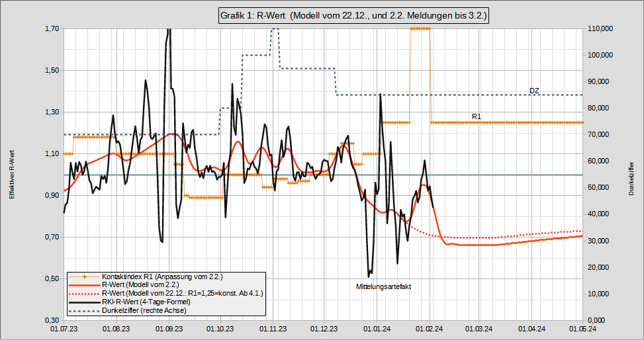Click date label '01.03.24' on x-axis

point(479,329)
